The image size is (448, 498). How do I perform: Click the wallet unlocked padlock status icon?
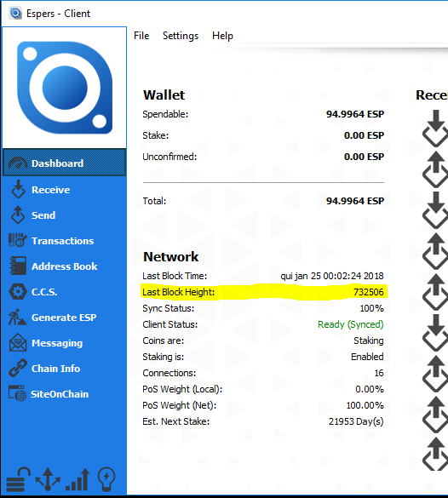click(18, 479)
